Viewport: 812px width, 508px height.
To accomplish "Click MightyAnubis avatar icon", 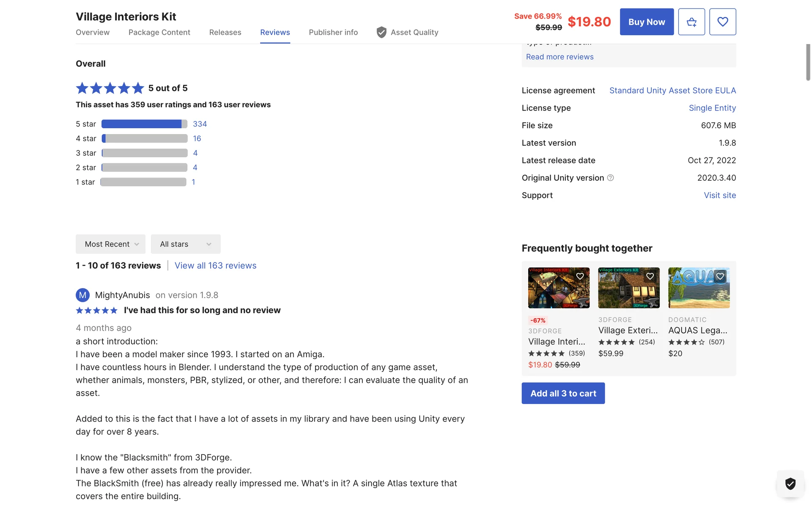I will 82,295.
